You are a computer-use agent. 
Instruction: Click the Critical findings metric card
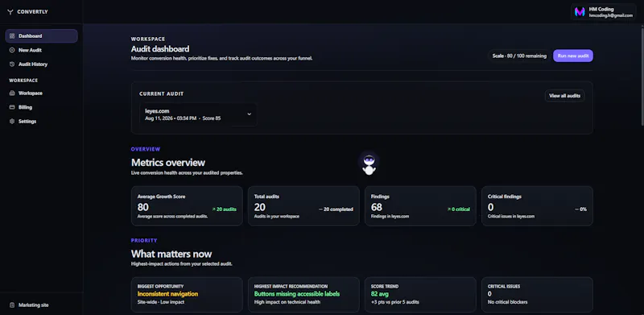click(537, 206)
